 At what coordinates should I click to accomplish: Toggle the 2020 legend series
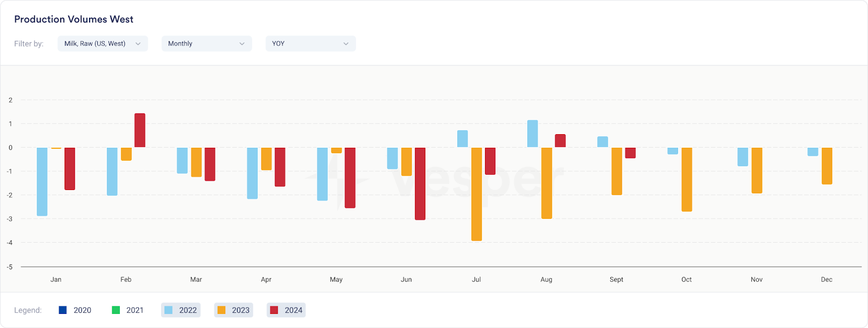pos(75,310)
